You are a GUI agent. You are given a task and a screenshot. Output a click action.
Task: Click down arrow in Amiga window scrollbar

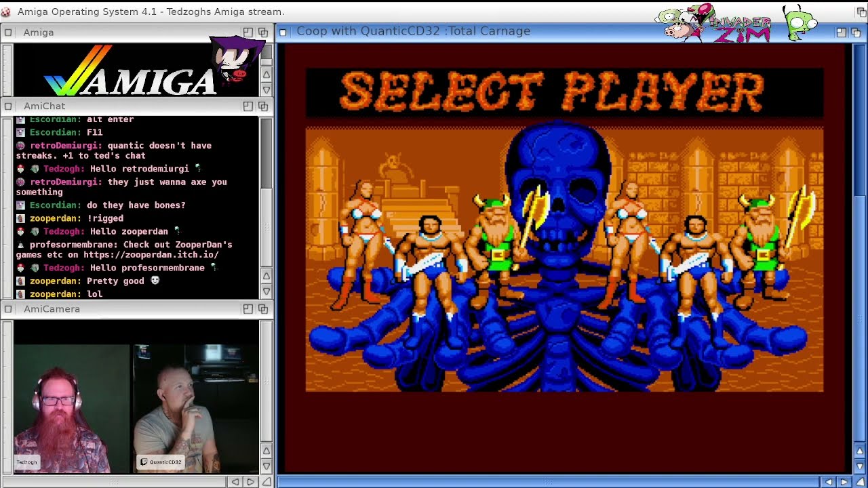pyautogui.click(x=267, y=89)
